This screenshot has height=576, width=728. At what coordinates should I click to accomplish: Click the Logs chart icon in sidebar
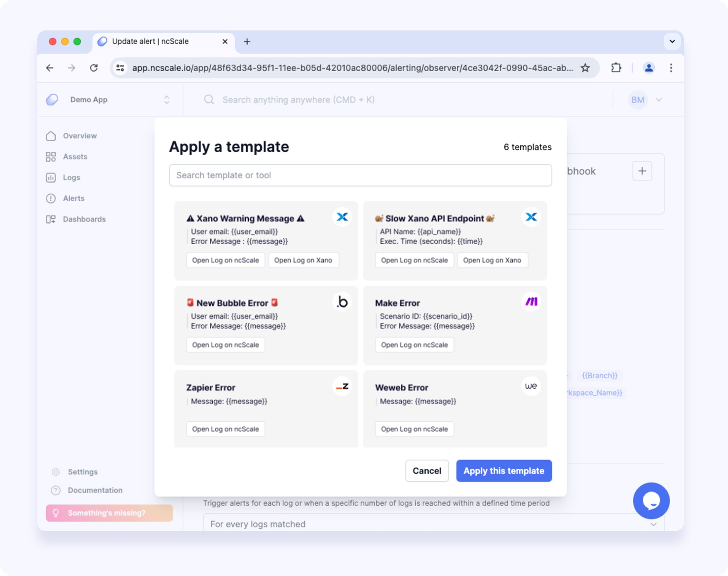[x=51, y=177]
